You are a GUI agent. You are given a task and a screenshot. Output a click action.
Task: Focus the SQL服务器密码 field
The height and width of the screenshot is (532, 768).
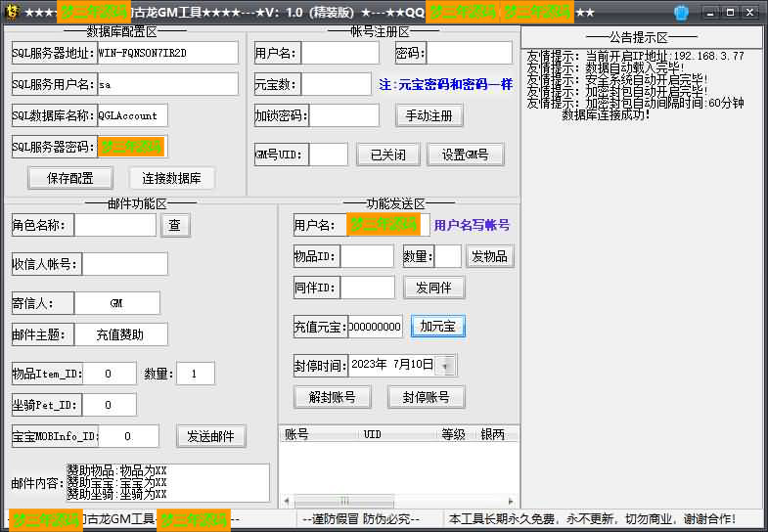point(132,147)
